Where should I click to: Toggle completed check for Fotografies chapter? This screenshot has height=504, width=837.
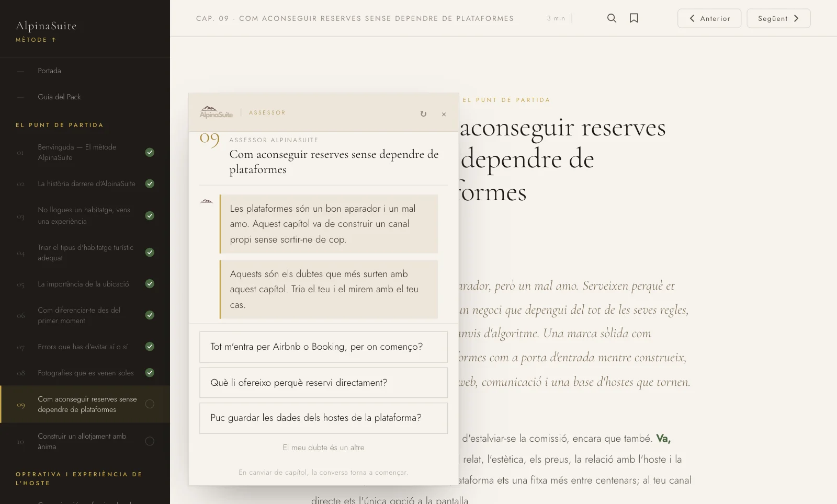150,372
